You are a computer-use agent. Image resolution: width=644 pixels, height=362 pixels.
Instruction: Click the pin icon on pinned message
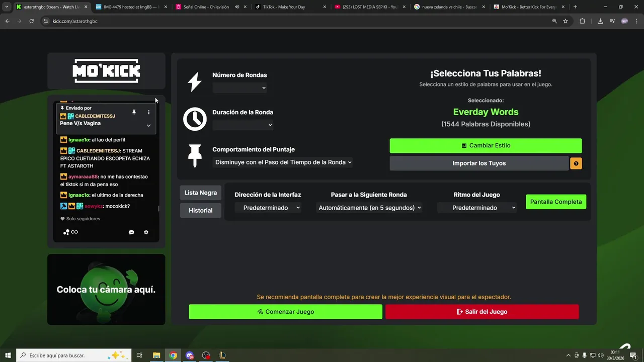pyautogui.click(x=134, y=112)
